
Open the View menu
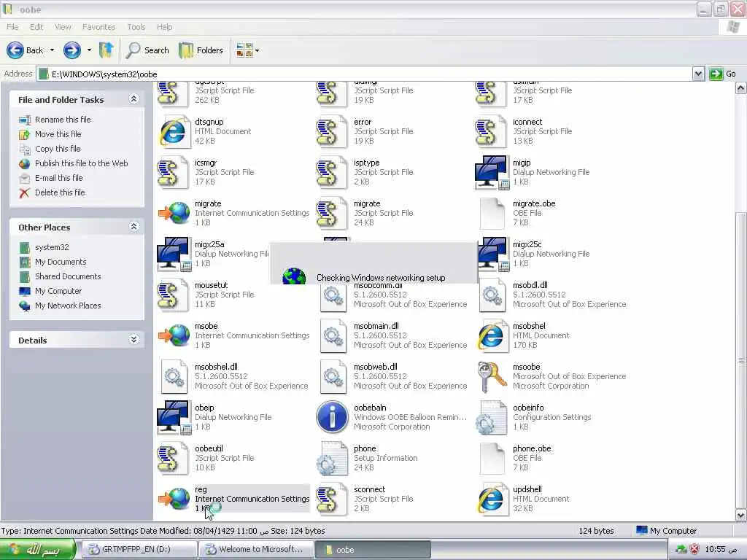63,27
